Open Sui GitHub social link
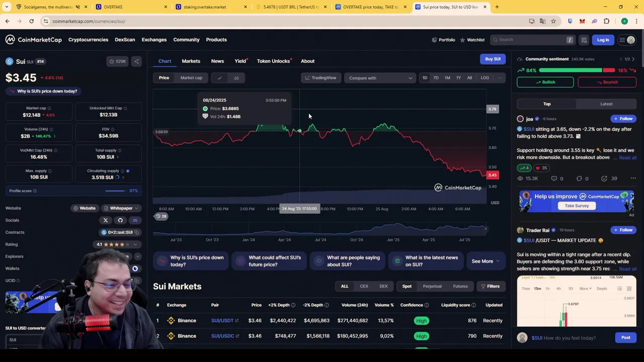The height and width of the screenshot is (362, 644). click(x=120, y=220)
